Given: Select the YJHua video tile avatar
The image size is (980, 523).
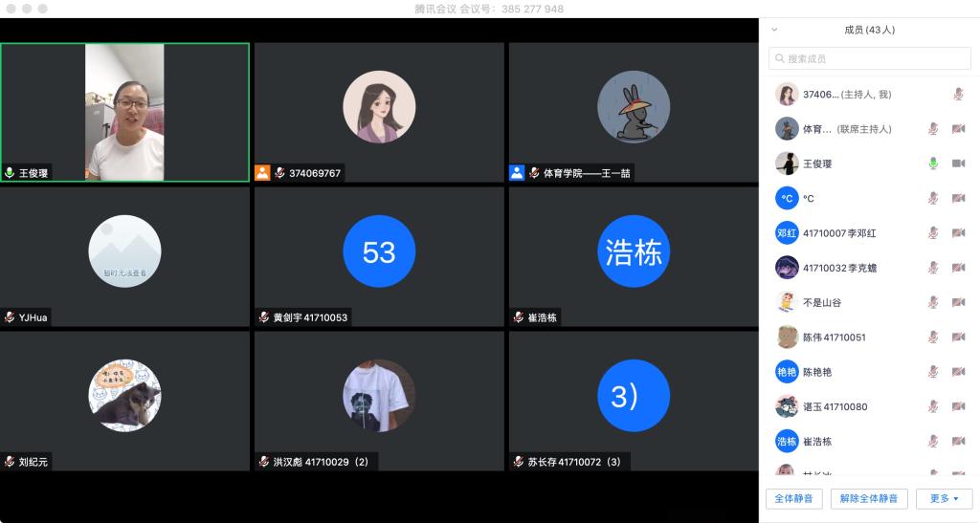Looking at the screenshot, I should (125, 251).
